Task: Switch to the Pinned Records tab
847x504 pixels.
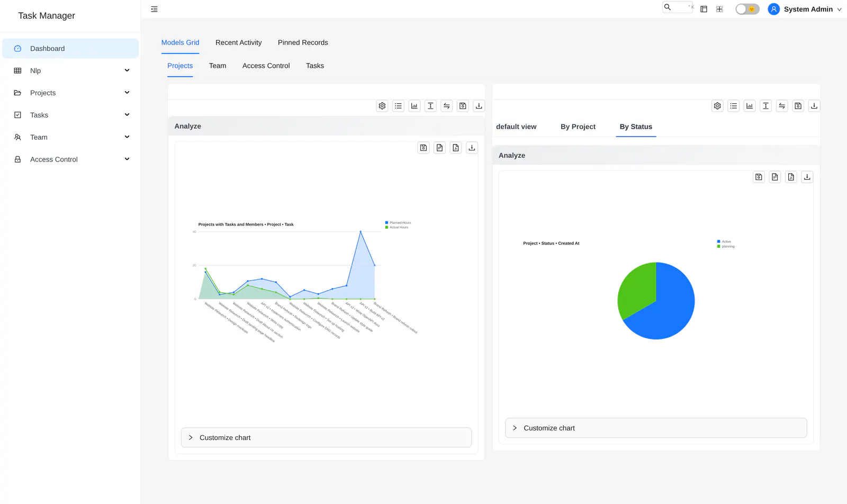Action: coord(303,42)
